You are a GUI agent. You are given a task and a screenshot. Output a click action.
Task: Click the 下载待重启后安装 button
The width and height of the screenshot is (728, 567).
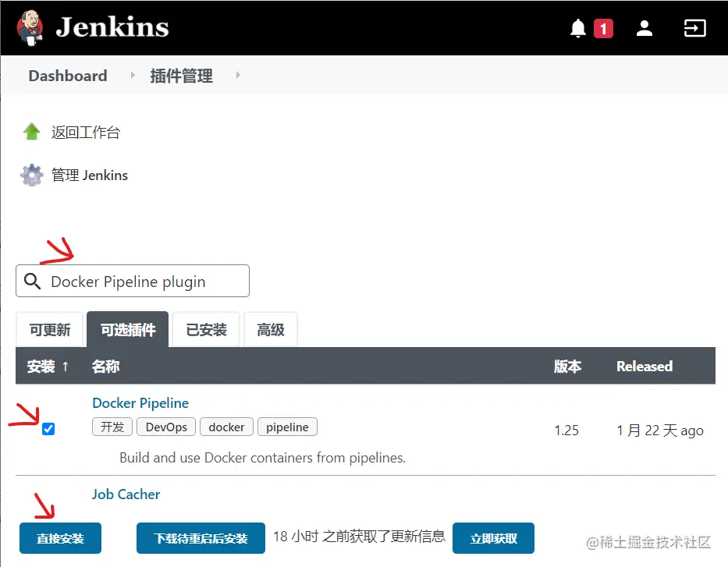tap(201, 538)
